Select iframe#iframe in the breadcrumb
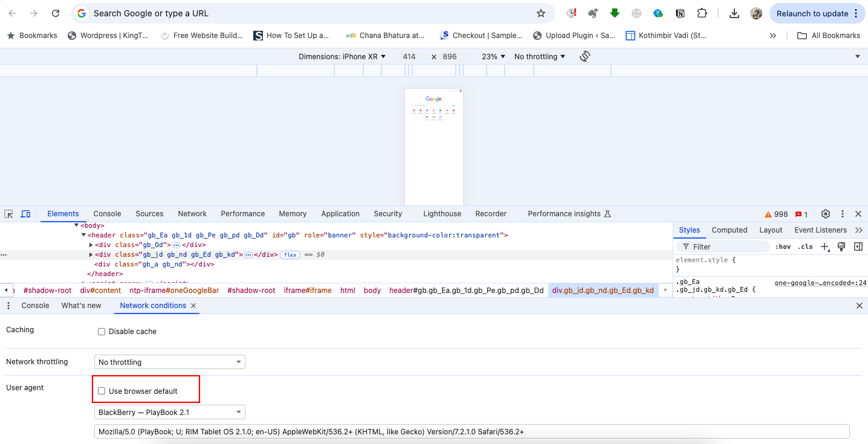Viewport: 868px width, 444px height. [x=308, y=291]
